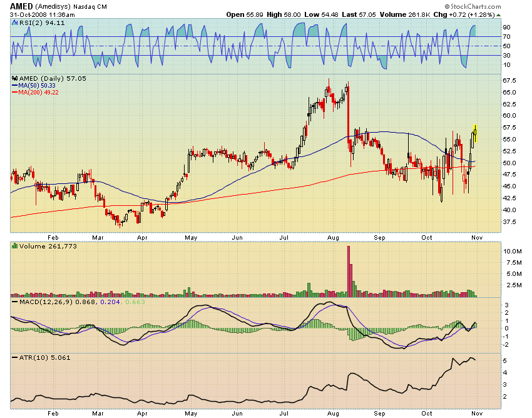532x418 pixels.
Task: Click the RSI indicator line icon
Action: (x=14, y=23)
